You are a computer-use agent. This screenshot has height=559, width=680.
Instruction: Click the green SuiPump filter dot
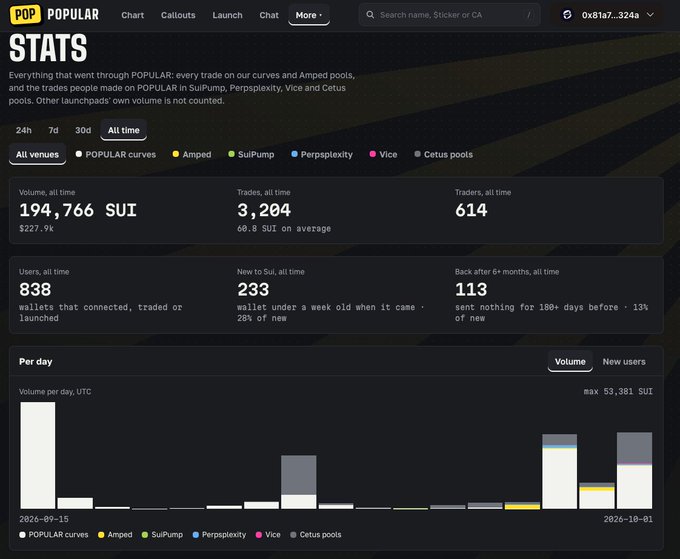tap(231, 154)
